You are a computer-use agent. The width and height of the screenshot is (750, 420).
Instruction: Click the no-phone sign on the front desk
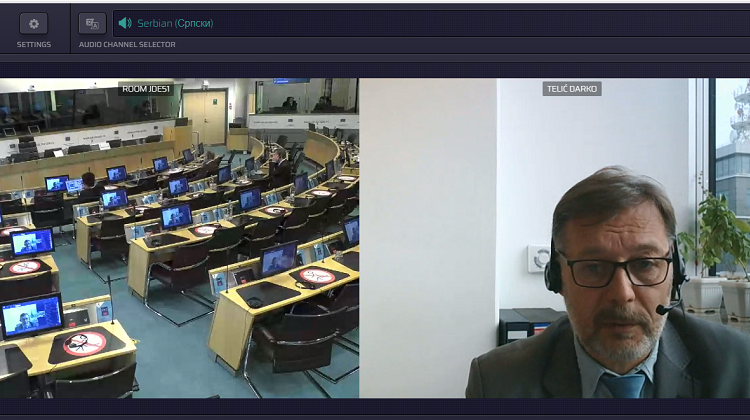pyautogui.click(x=84, y=344)
